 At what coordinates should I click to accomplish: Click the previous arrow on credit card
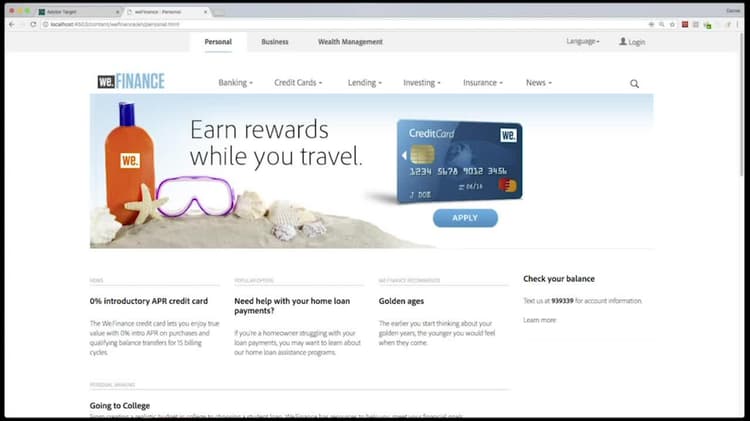coord(404,155)
